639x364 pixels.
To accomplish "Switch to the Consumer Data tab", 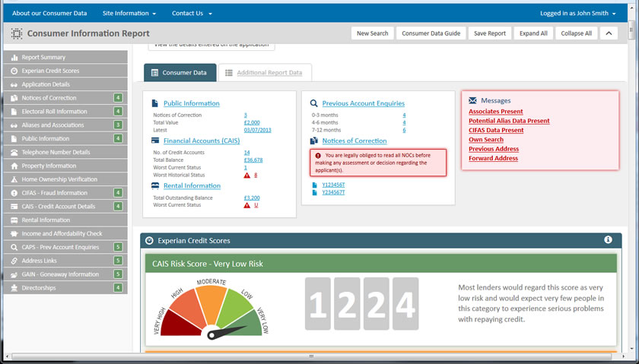I will (180, 72).
